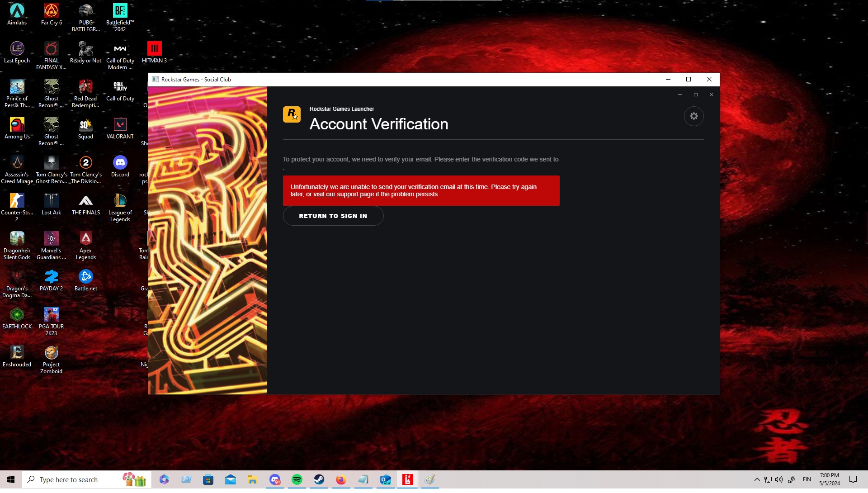The image size is (868, 493).
Task: Open Microsoft Store from the taskbar
Action: [208, 479]
